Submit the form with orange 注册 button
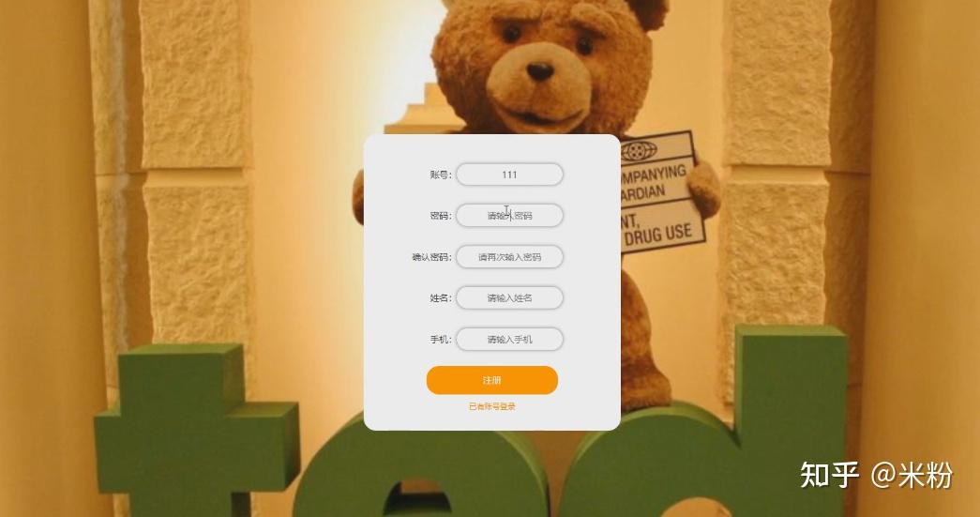Image resolution: width=980 pixels, height=517 pixels. pyautogui.click(x=491, y=380)
